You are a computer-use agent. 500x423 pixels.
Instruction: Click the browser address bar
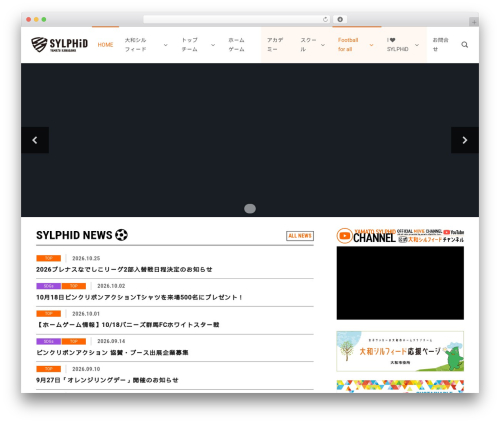[237, 20]
